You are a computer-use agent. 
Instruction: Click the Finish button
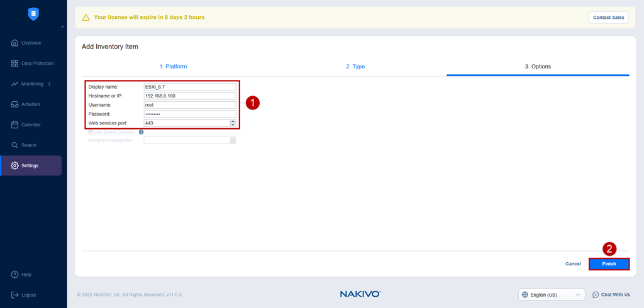pyautogui.click(x=609, y=263)
